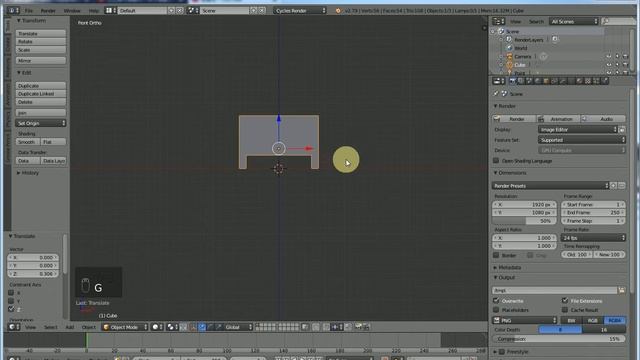Toggle the 3D manipulator widget icon
The width and height of the screenshot is (640, 360).
pyautogui.click(x=193, y=327)
